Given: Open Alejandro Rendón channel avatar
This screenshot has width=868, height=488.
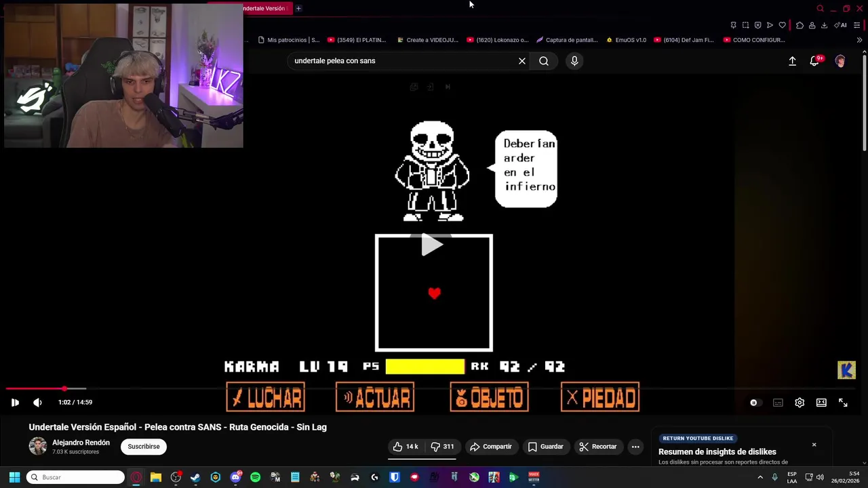Looking at the screenshot, I should tap(38, 446).
